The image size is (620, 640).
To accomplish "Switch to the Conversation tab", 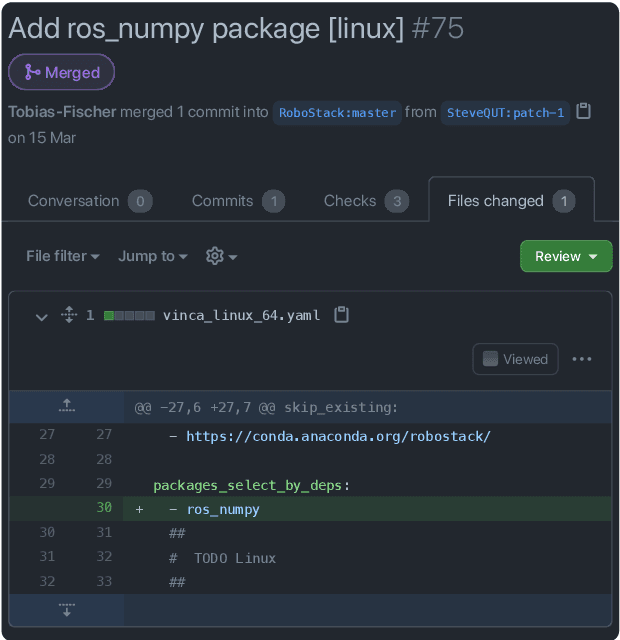I will 88,201.
